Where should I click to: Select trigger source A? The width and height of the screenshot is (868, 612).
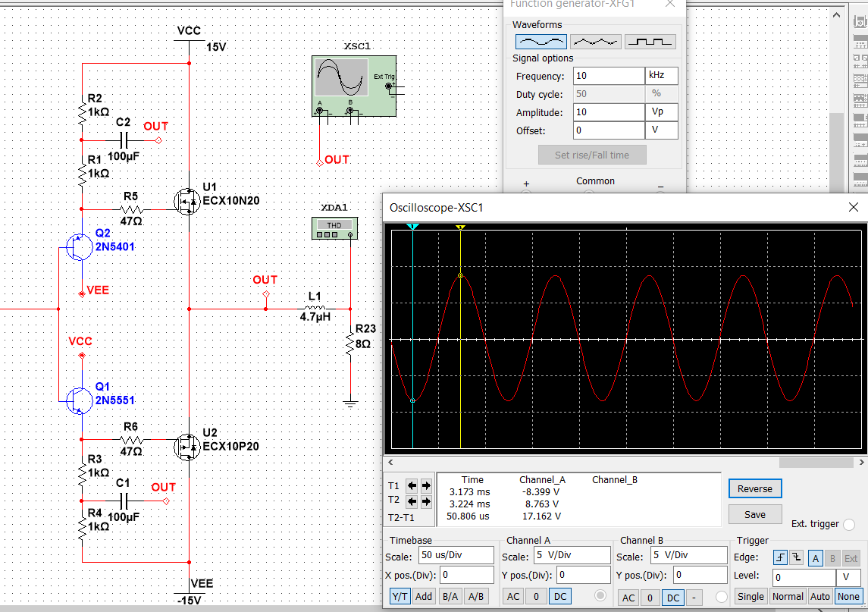(816, 558)
